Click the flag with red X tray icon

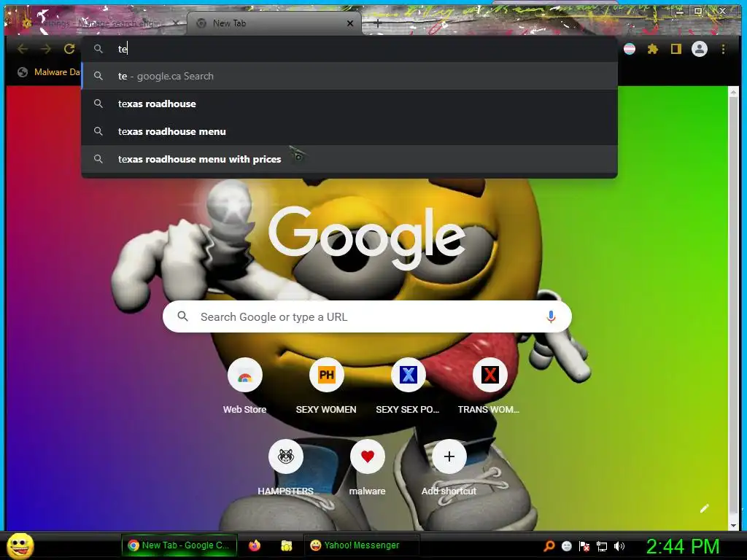coord(584,545)
